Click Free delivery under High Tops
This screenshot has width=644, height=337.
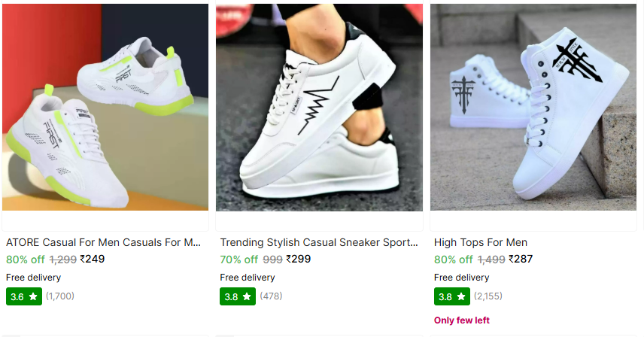(462, 278)
